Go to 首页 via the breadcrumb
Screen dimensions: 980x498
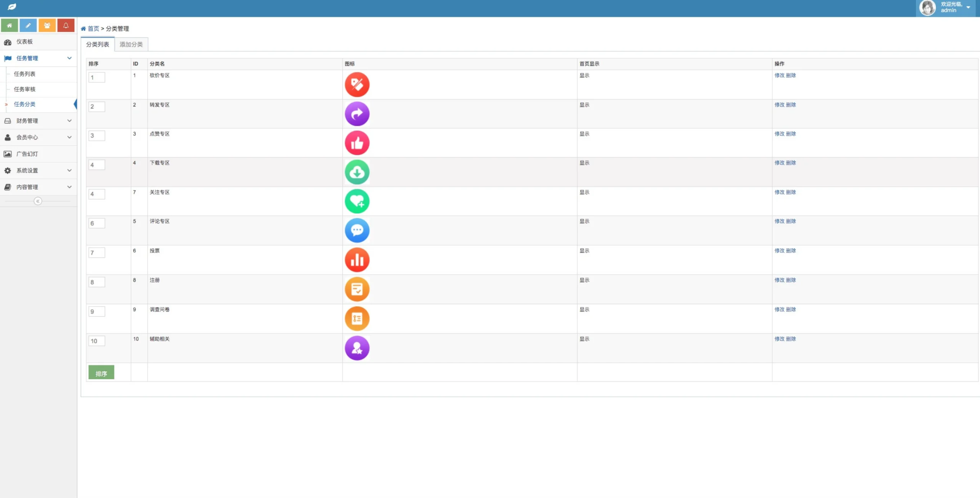tap(93, 29)
